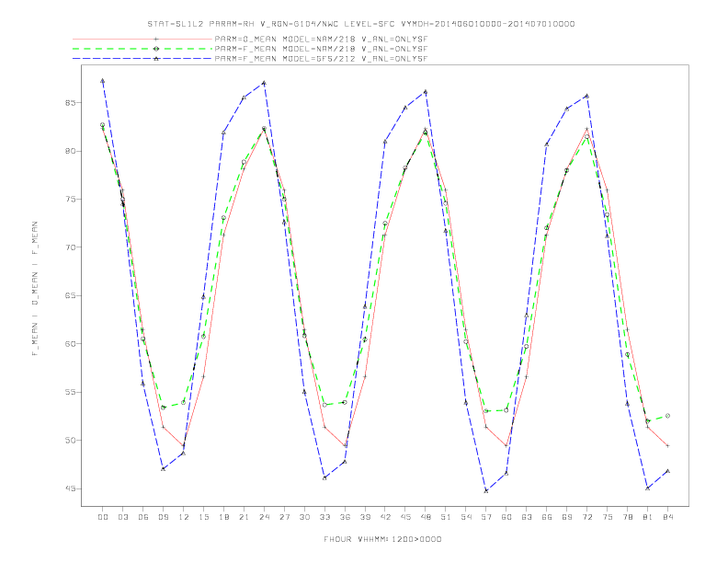Click x-axis tick label 81
The image size is (728, 563).
pos(648,517)
